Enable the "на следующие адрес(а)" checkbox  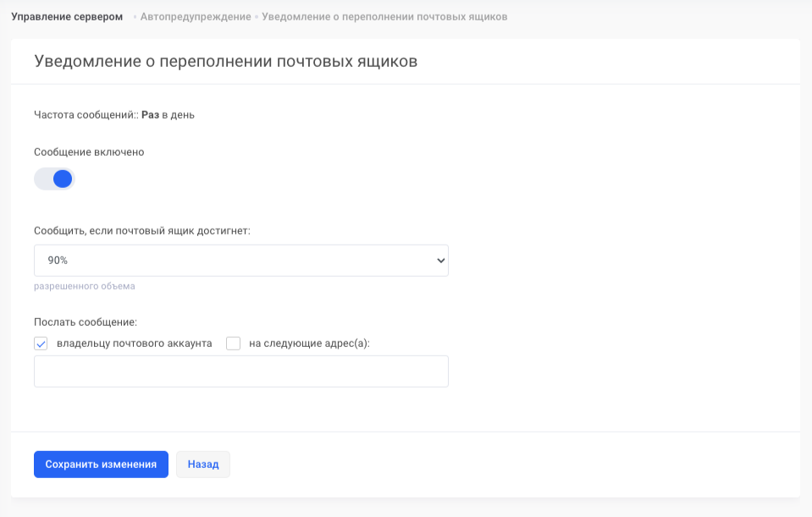point(234,344)
